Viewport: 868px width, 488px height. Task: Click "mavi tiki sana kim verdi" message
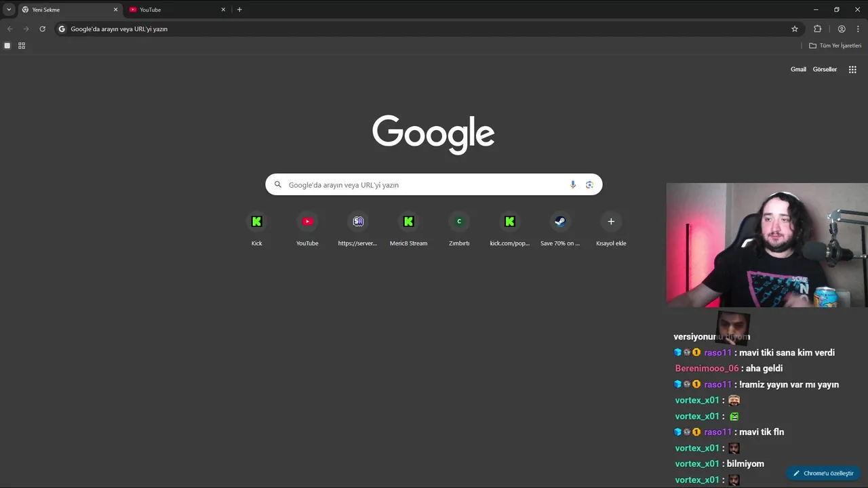[x=787, y=352]
